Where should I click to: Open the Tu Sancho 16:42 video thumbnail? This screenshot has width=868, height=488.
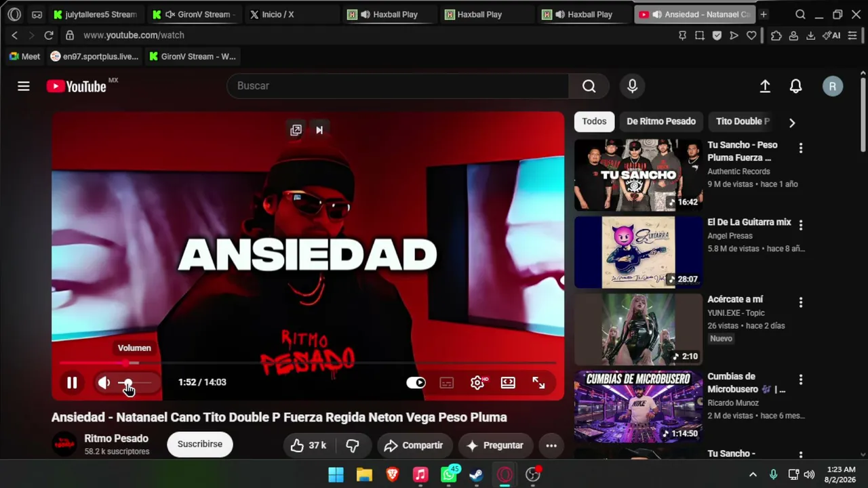click(x=638, y=176)
